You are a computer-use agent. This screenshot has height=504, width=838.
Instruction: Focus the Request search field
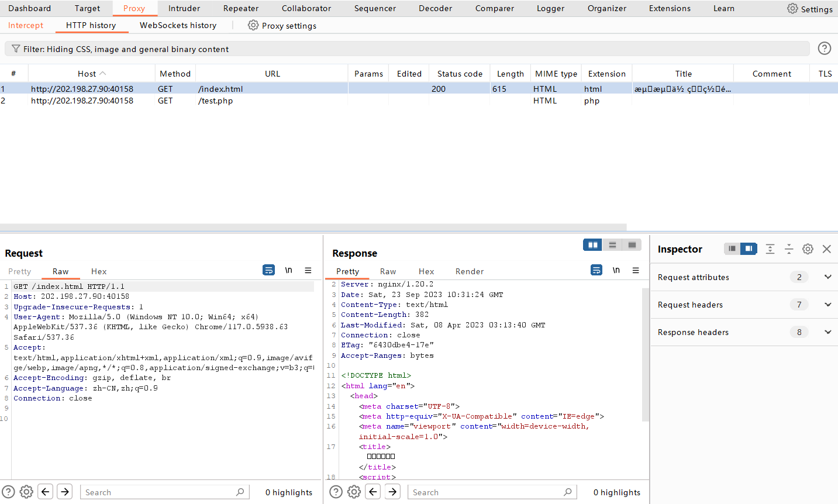[x=165, y=492]
